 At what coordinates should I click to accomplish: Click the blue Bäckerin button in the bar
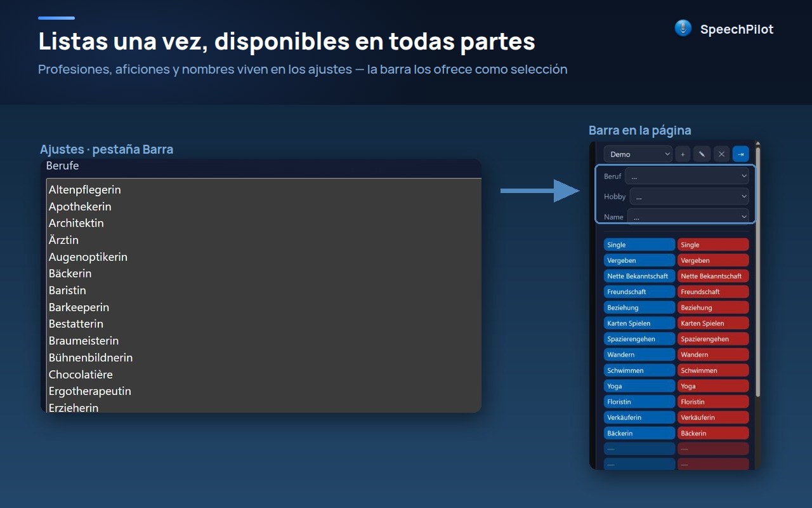click(x=639, y=433)
